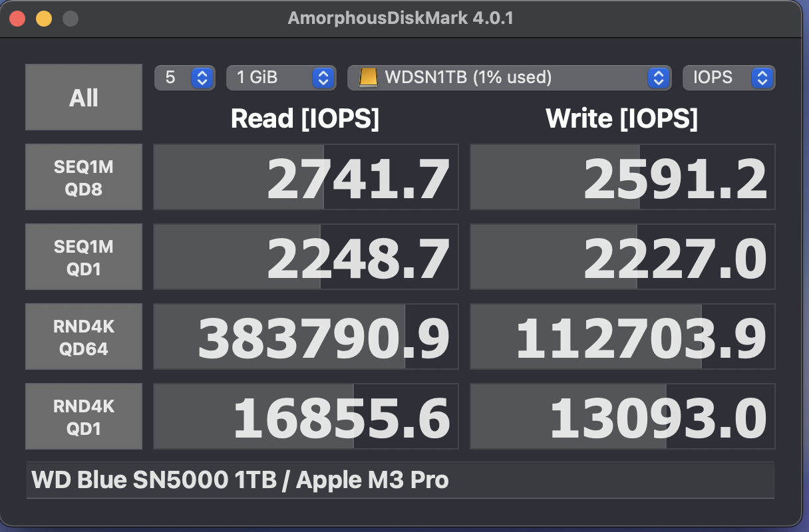
Task: Select the RND4K QD1 write value 13093.0
Action: (x=623, y=417)
